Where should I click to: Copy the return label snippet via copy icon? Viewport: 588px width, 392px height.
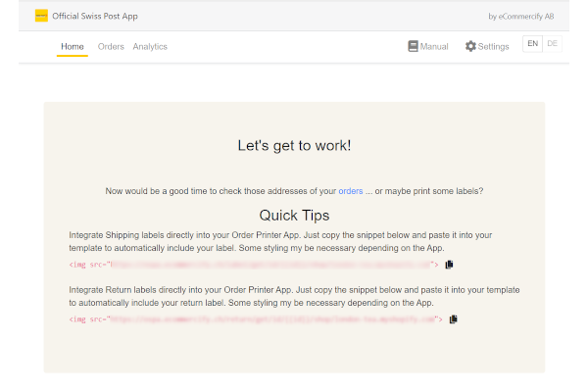(x=454, y=319)
